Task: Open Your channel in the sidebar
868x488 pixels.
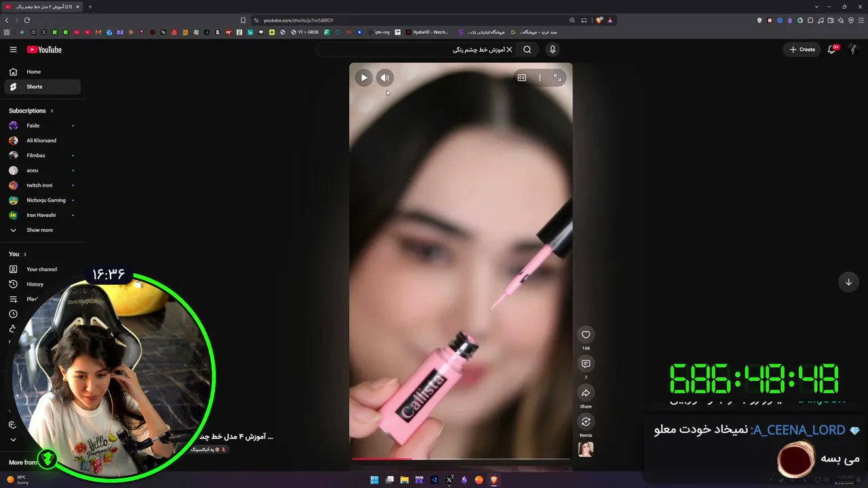Action: point(42,269)
